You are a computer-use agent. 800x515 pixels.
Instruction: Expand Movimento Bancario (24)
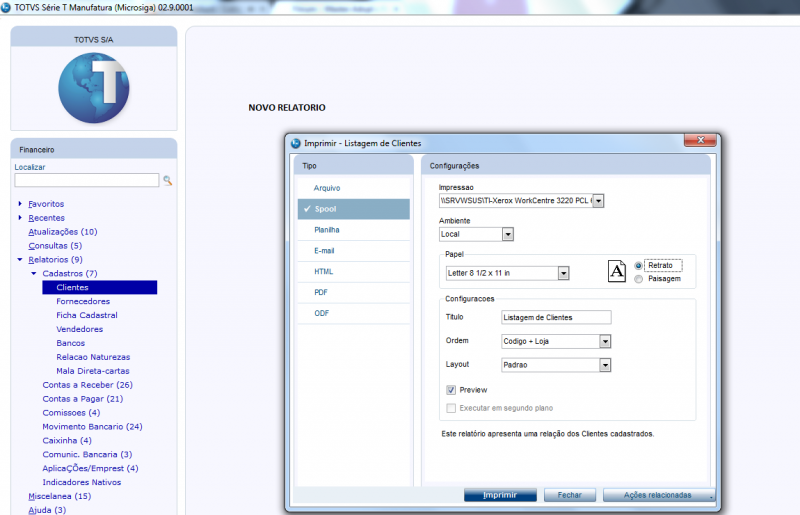92,427
